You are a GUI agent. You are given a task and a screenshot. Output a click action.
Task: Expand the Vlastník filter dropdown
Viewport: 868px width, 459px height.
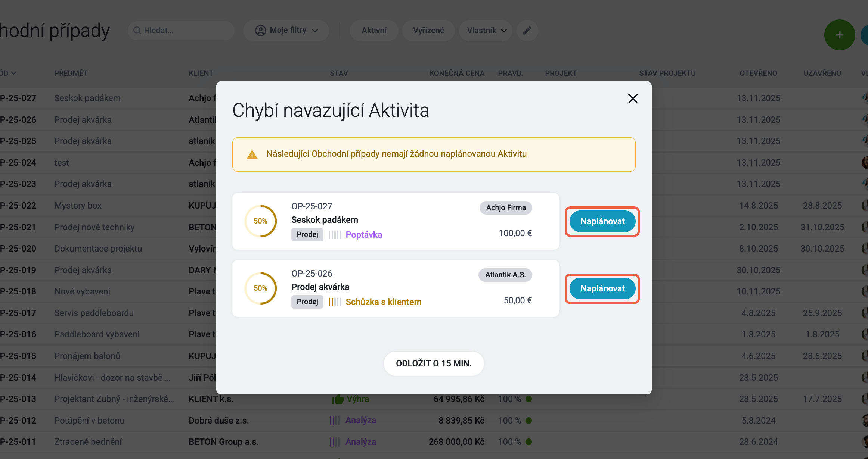coord(486,31)
